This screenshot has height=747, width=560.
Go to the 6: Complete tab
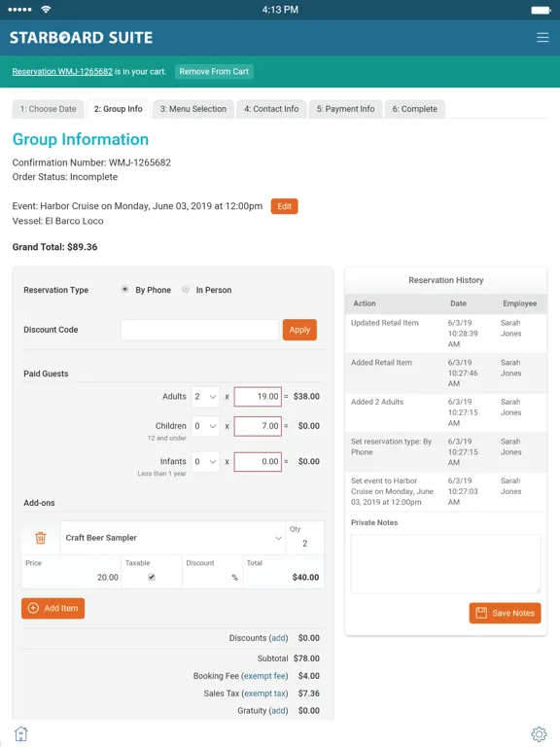coord(415,109)
